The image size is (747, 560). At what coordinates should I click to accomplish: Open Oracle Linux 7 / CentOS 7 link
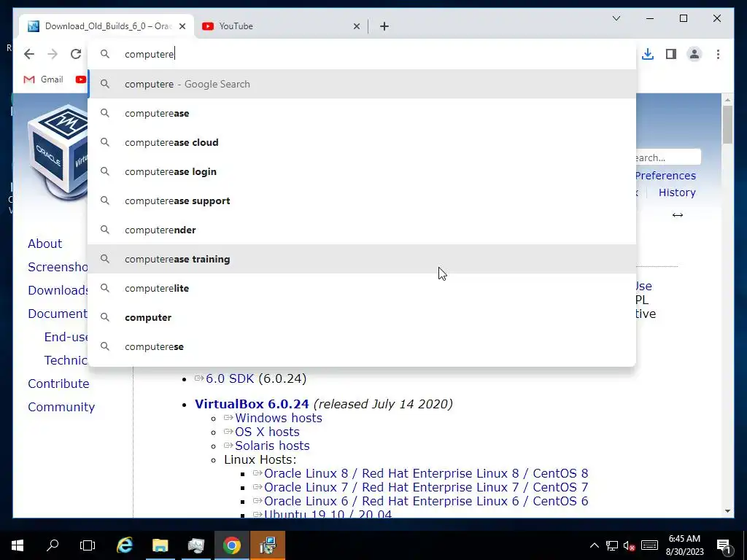(426, 487)
